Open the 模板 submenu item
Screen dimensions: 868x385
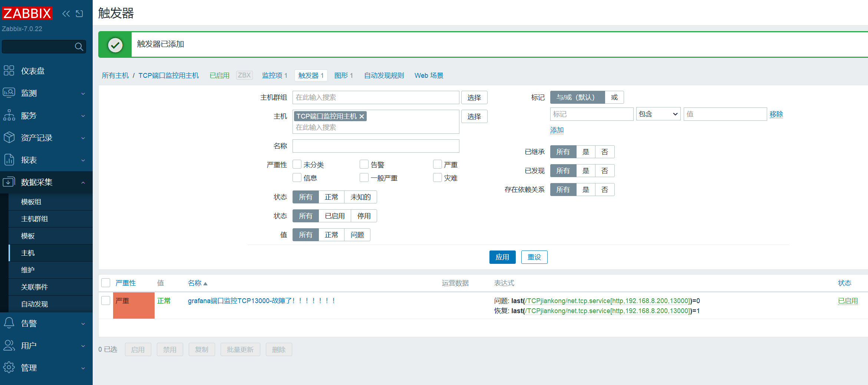coord(28,236)
